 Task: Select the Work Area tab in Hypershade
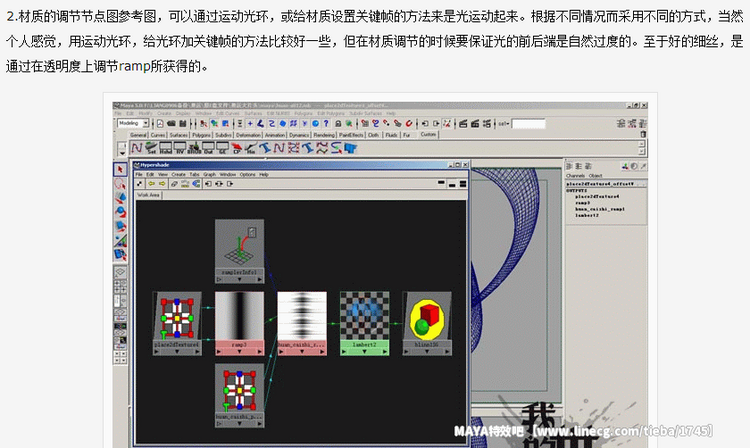[x=148, y=195]
